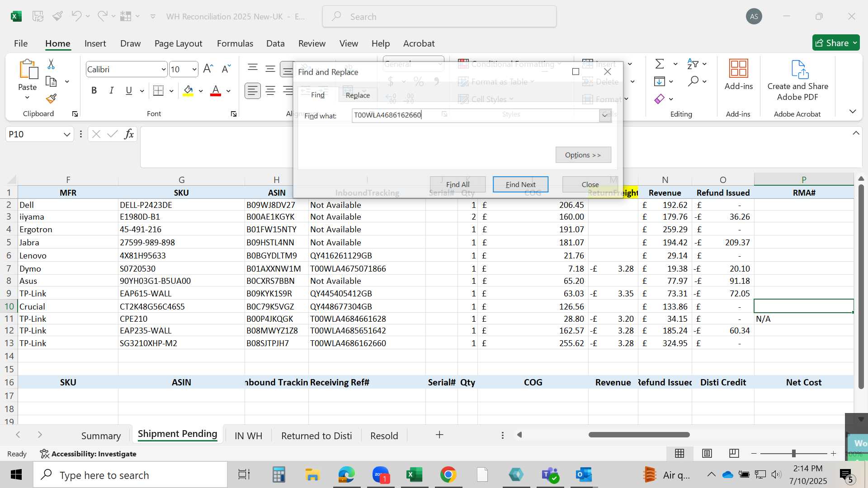Open the font color dropdown arrow
Image resolution: width=868 pixels, height=488 pixels.
[228, 91]
